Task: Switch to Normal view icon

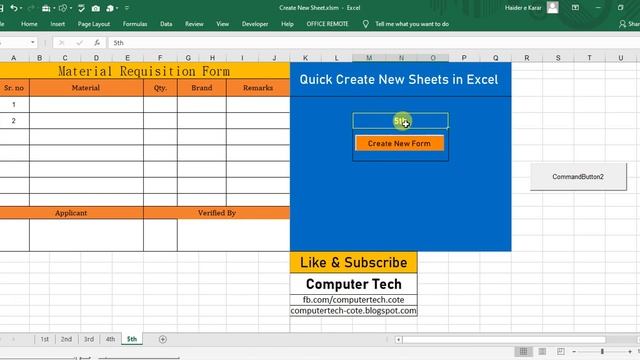Action: click(523, 351)
